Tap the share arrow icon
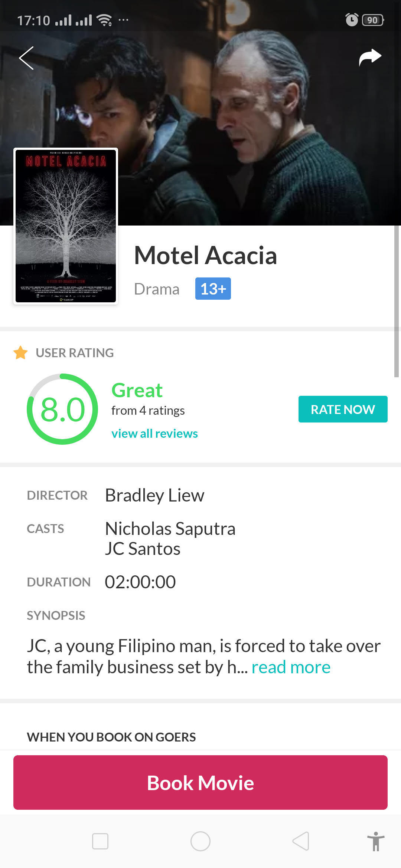This screenshot has height=868, width=401. point(370,57)
